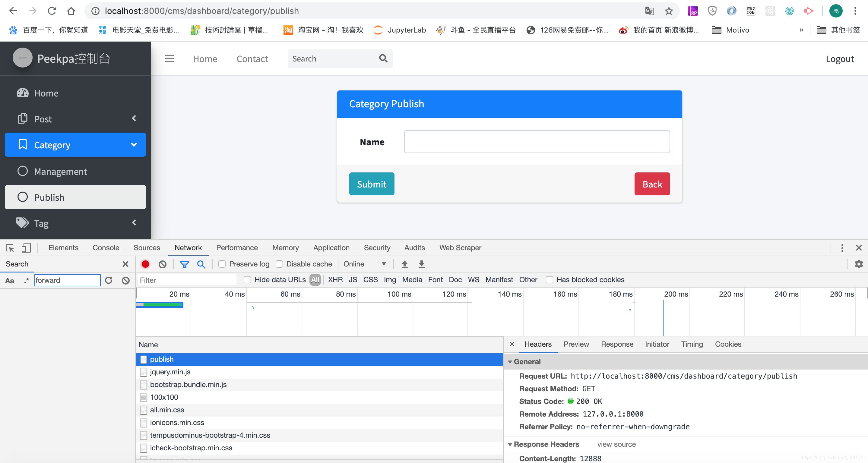Enable the Preserve log checkbox

[x=222, y=264]
